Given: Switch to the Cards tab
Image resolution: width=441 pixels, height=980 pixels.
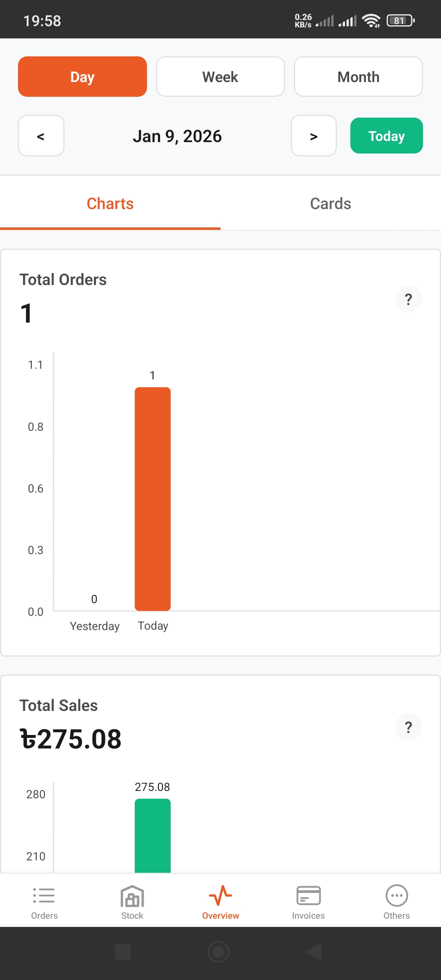Looking at the screenshot, I should click(x=330, y=203).
